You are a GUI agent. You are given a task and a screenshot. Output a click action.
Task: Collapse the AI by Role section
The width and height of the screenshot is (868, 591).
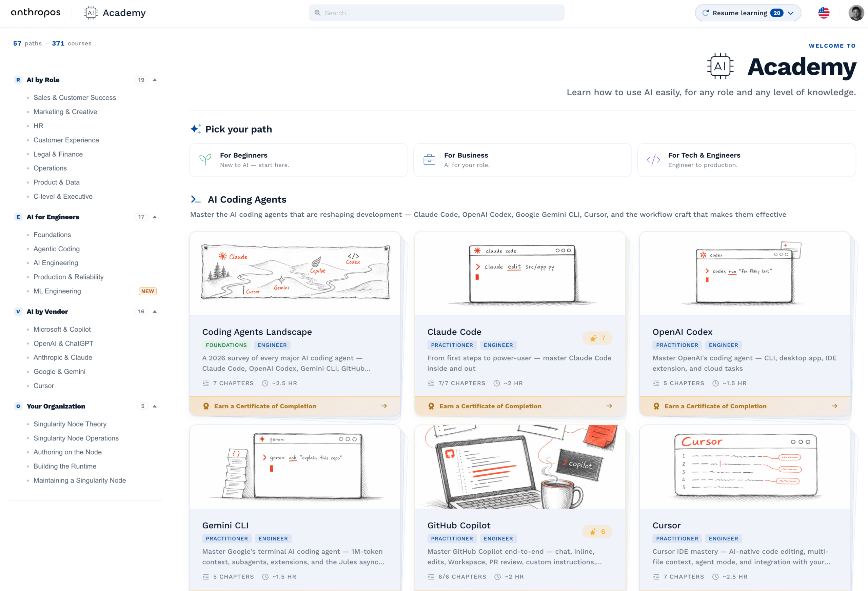155,80
